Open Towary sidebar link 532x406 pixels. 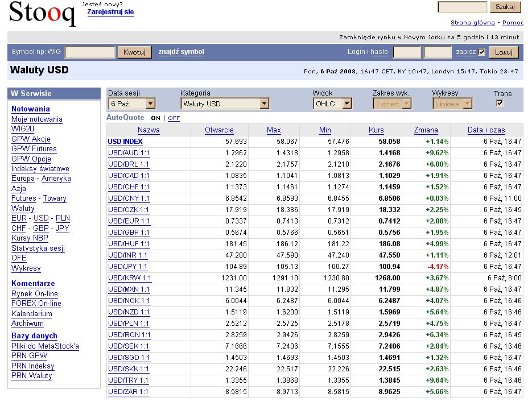55,198
